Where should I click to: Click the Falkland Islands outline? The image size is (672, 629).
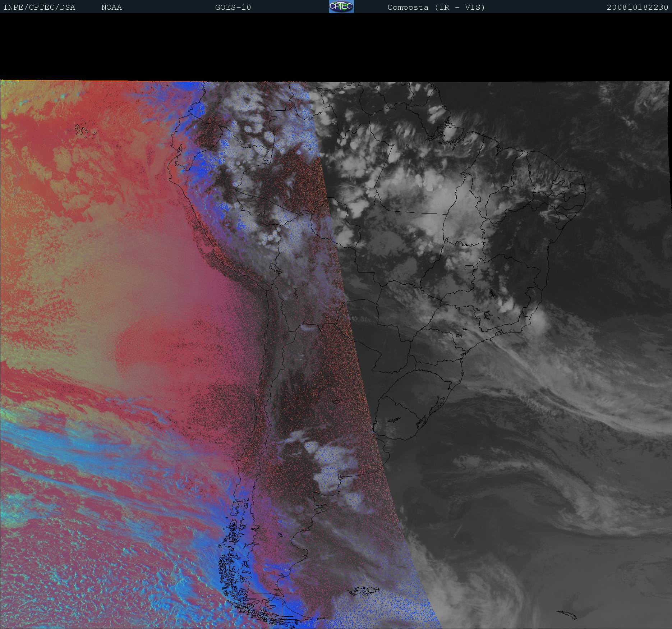(x=365, y=590)
